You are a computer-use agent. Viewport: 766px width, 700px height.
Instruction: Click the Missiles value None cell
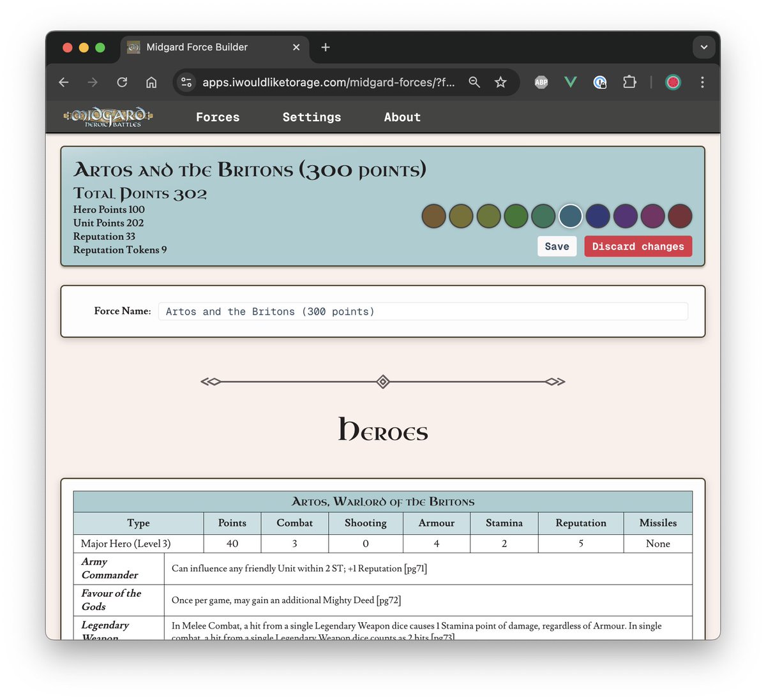point(658,544)
